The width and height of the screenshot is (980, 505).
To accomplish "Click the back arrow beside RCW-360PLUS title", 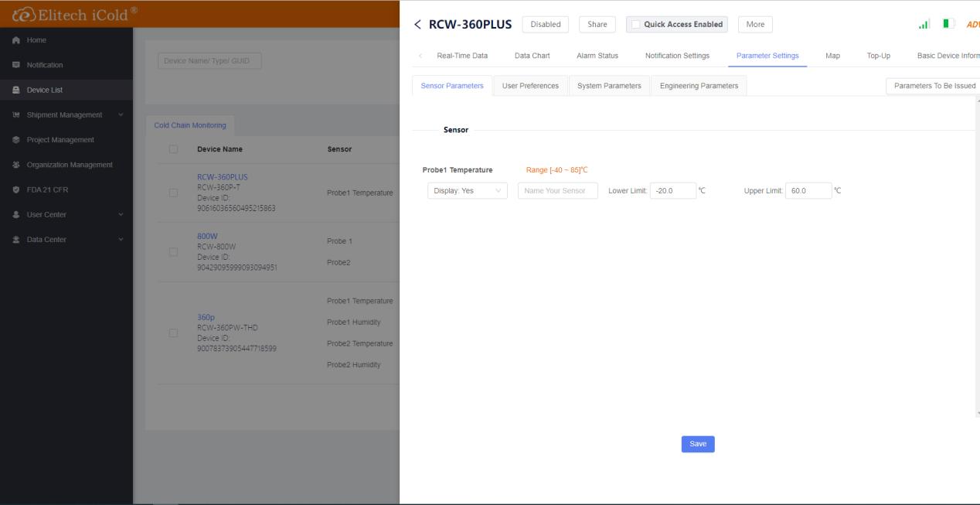I will click(x=418, y=24).
